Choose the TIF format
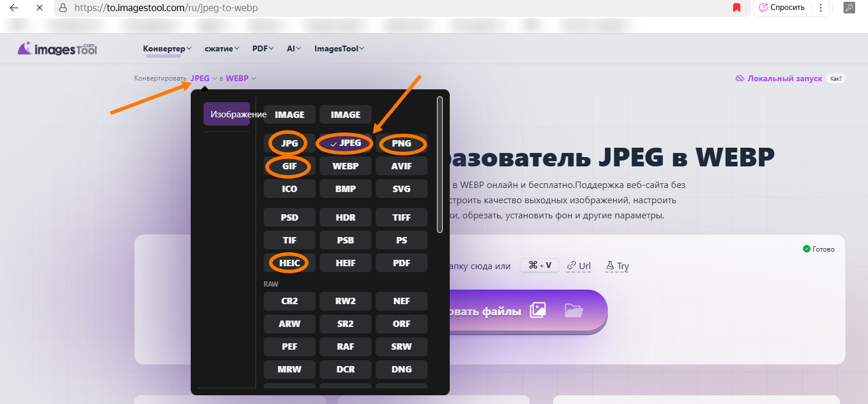The height and width of the screenshot is (404, 868). (289, 240)
